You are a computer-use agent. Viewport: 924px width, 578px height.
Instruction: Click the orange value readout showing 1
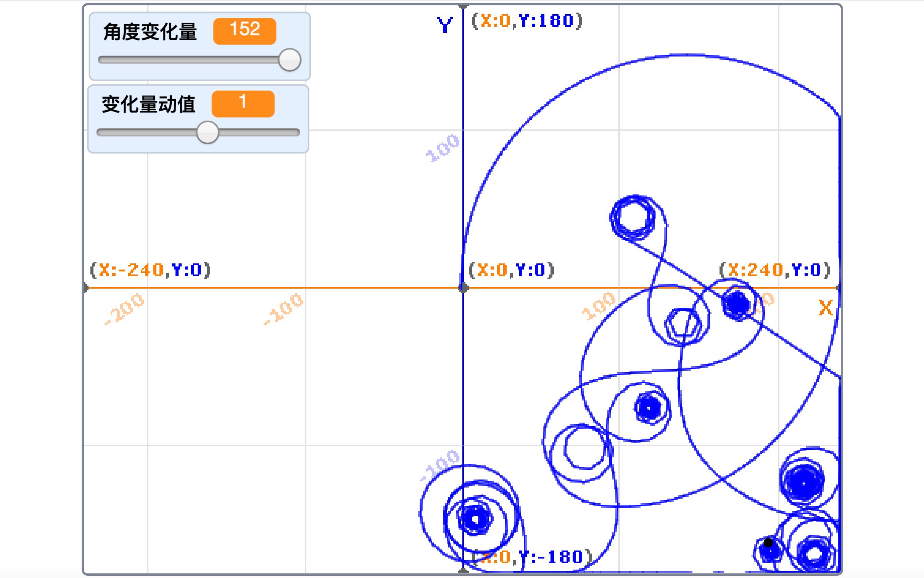coord(243,103)
